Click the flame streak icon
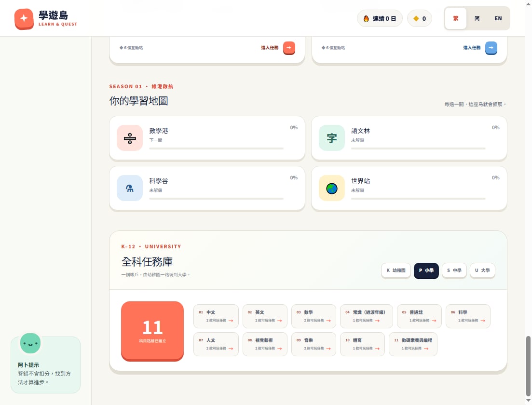This screenshot has width=532, height=405. [366, 19]
